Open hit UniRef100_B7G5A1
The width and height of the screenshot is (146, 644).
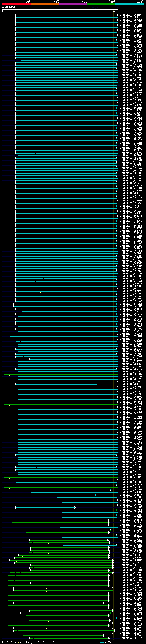pyautogui.click(x=131, y=621)
